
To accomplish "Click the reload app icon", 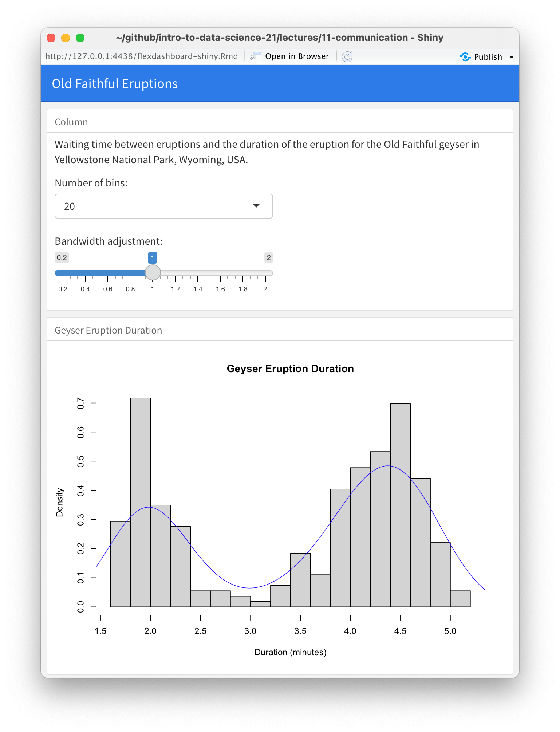I will (347, 56).
